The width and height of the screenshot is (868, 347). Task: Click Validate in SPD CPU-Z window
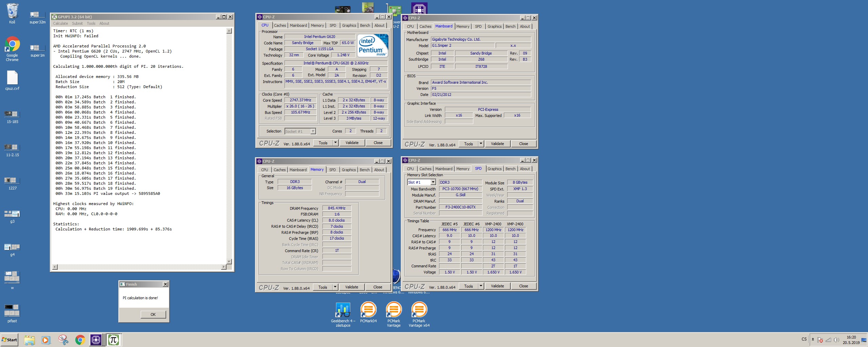(x=497, y=286)
